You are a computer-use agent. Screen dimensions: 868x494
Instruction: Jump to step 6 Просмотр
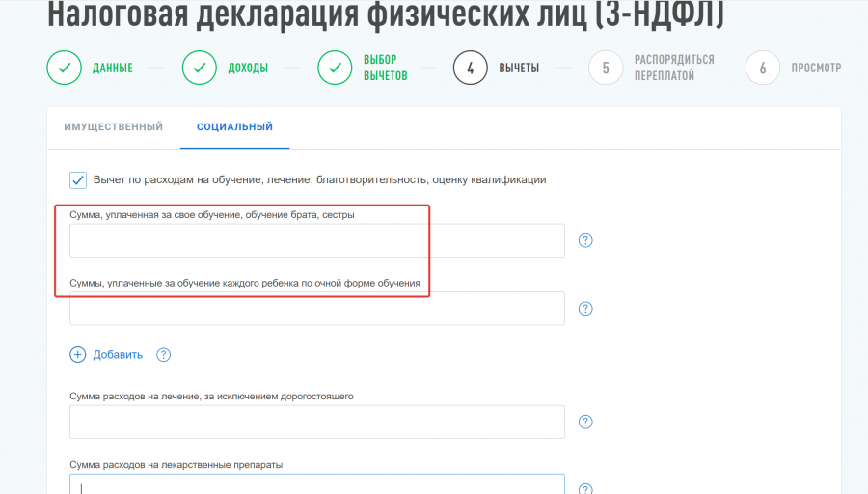click(762, 68)
